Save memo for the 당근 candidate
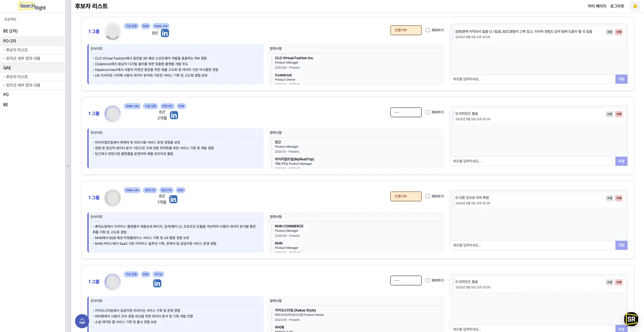Image resolution: width=644 pixels, height=332 pixels. click(621, 161)
